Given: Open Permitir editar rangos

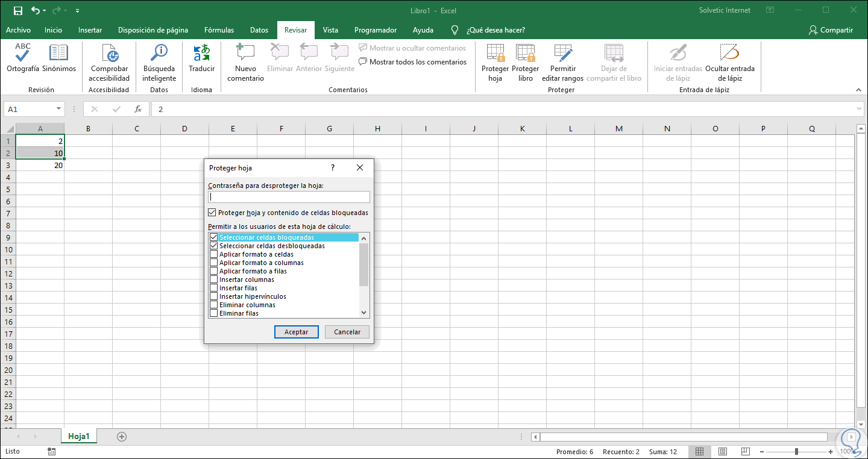Looking at the screenshot, I should point(562,54).
